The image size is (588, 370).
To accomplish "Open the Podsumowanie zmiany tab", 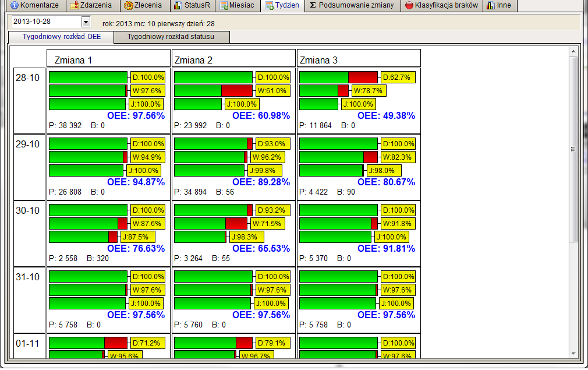I will tap(352, 5).
